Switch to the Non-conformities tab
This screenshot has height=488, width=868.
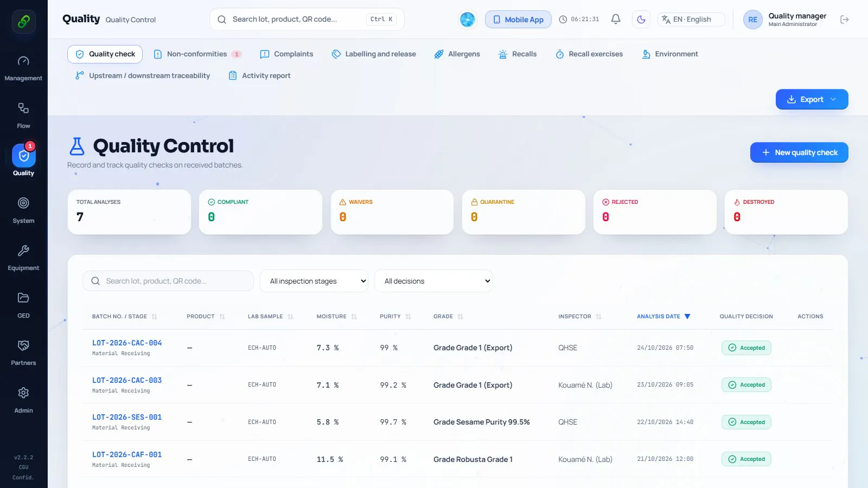click(197, 54)
